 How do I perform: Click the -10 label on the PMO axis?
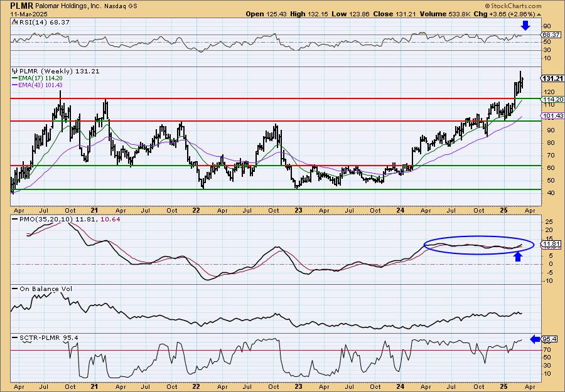547,281
